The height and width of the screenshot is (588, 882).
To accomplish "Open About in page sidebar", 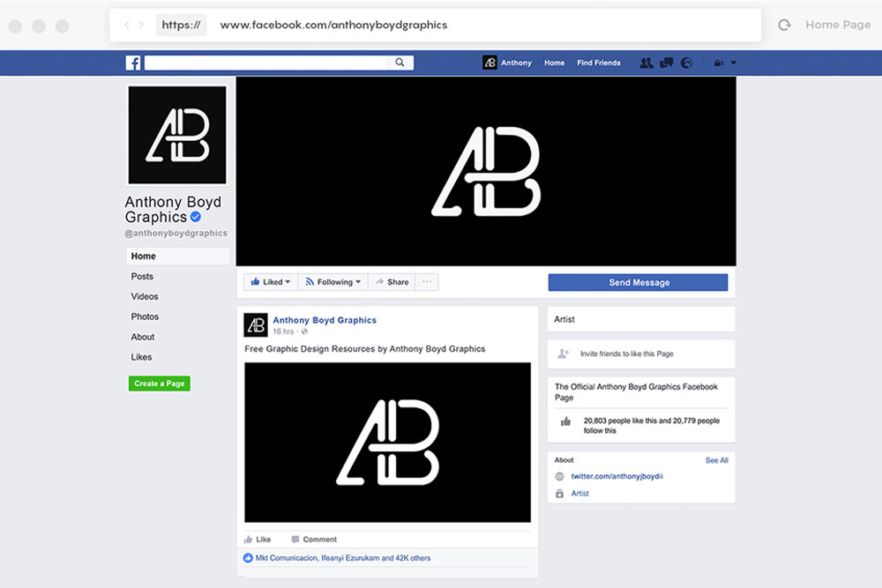I will coord(143,338).
